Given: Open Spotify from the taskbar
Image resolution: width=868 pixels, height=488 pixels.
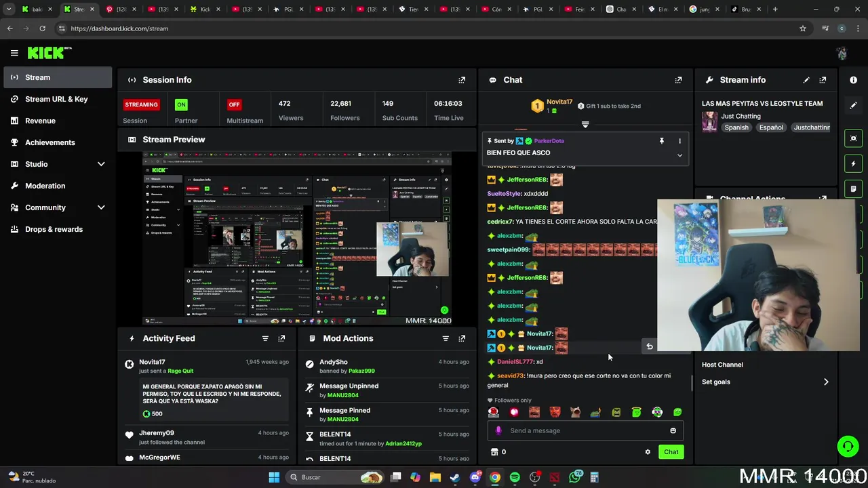Looking at the screenshot, I should click(515, 477).
